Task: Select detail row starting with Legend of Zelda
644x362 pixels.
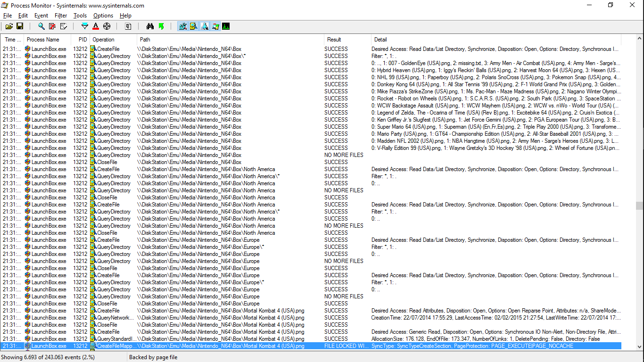Action: 496,113
